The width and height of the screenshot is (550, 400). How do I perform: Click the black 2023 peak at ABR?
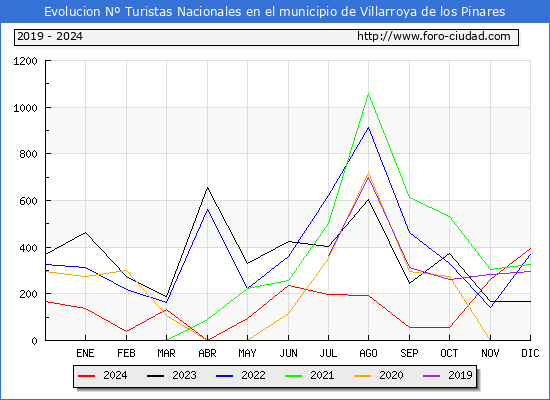[207, 187]
